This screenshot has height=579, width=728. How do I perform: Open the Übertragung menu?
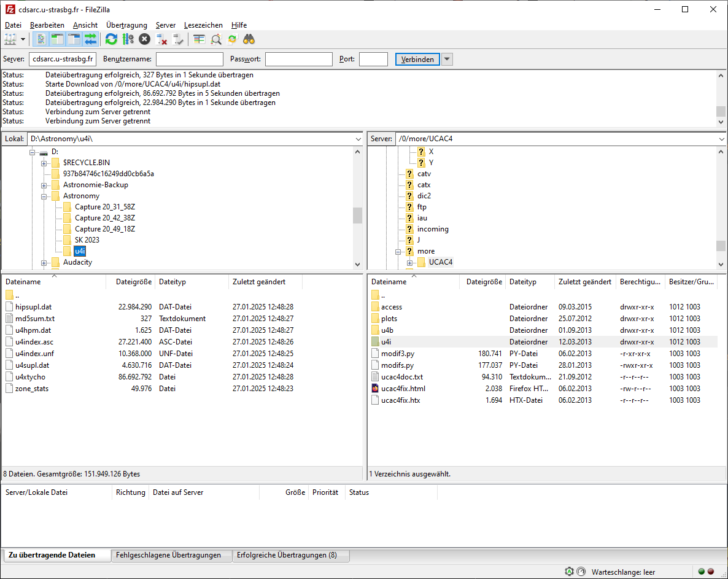click(x=126, y=25)
